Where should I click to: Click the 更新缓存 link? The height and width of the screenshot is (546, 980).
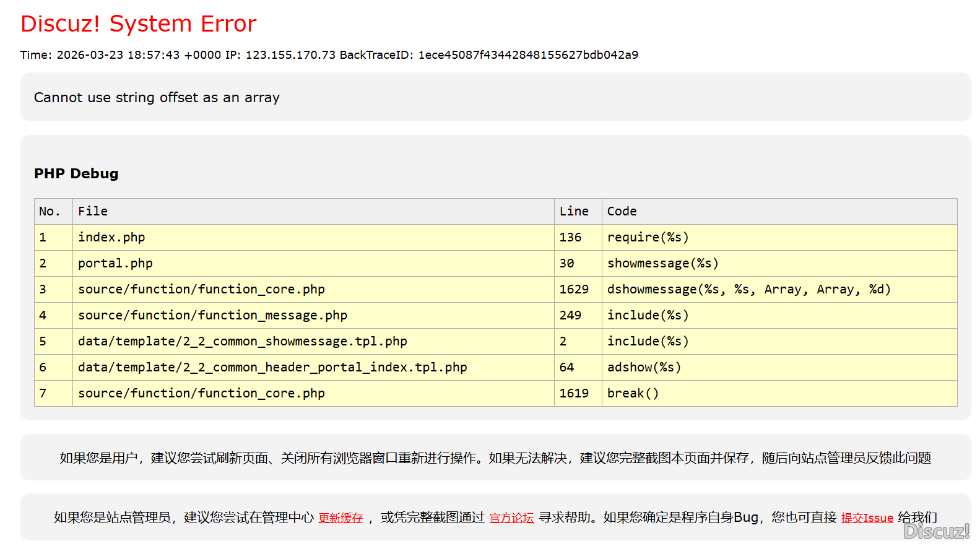[340, 518]
